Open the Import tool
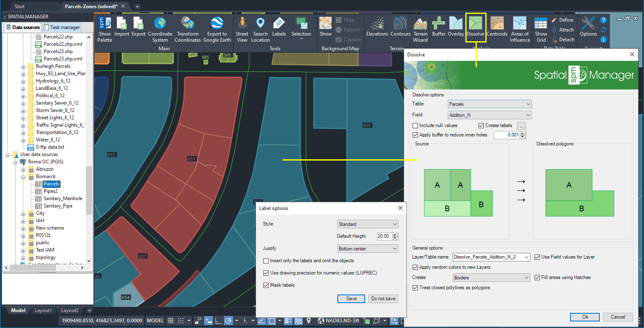 tap(121, 27)
